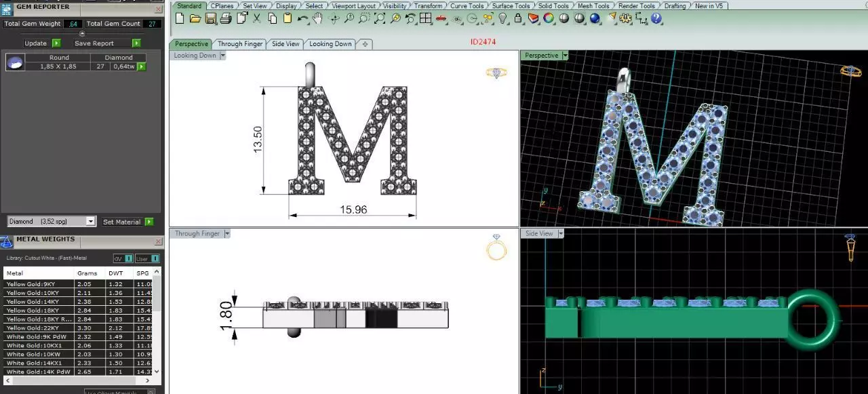
Task: Save the model with the floppy disk icon
Action: tap(211, 18)
